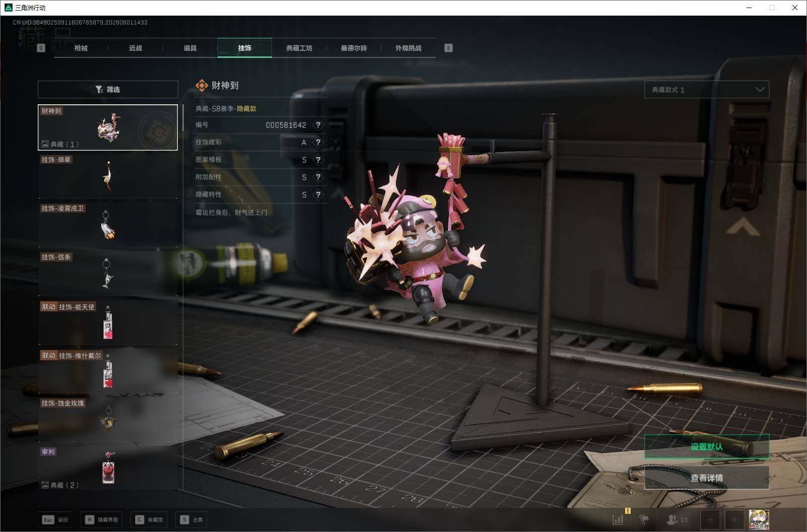The image size is (807, 532).
Task: Open the flags icon in bottom bar
Action: tap(644, 519)
